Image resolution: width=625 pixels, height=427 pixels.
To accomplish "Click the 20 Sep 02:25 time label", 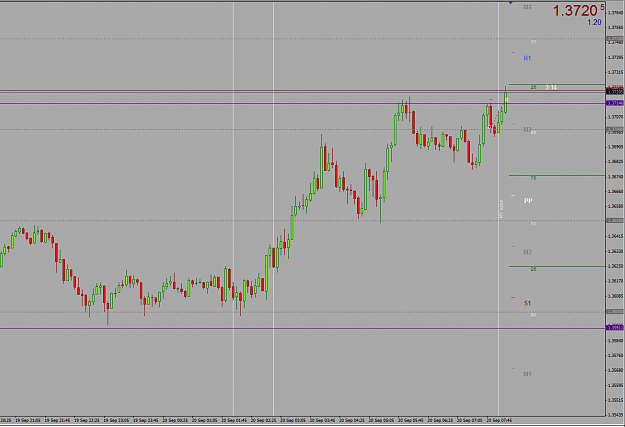I will click(x=263, y=420).
